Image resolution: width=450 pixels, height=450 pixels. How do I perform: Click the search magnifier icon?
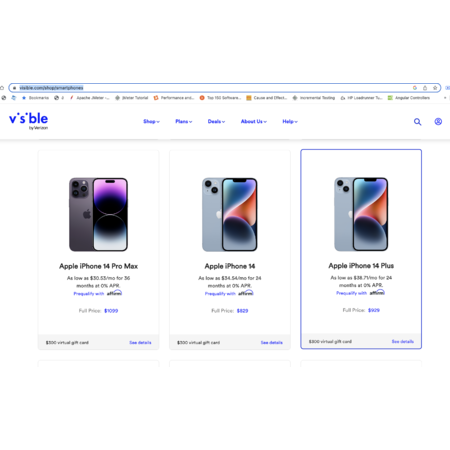click(417, 122)
